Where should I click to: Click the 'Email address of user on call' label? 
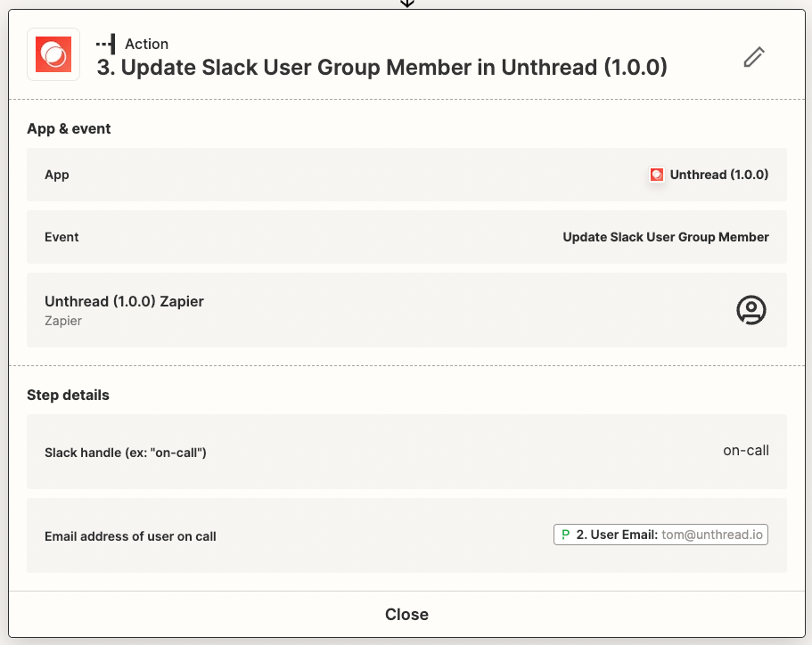(130, 536)
